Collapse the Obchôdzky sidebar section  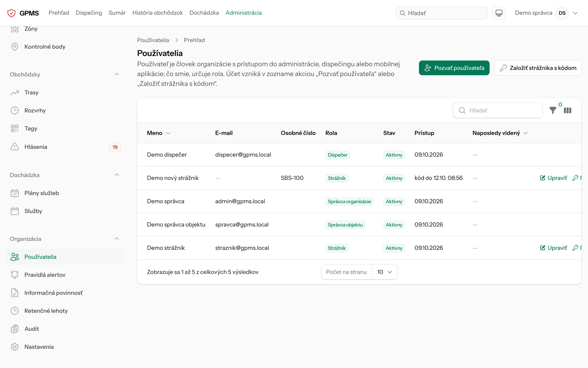pyautogui.click(x=117, y=74)
